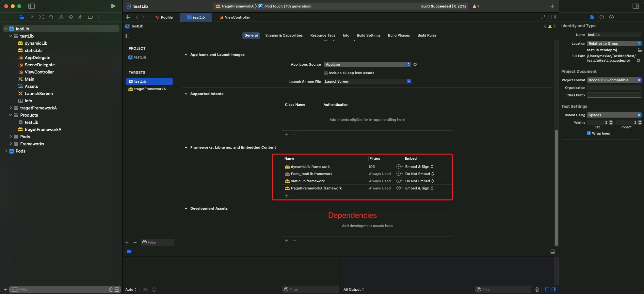The image size is (644, 294).
Task: Open related items grid menu in editor
Action: pyautogui.click(x=128, y=17)
